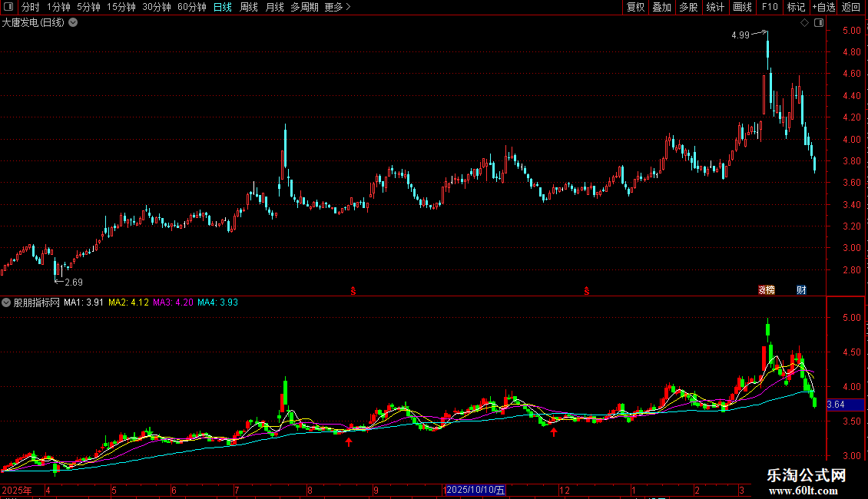868x499 pixels.
Task: Click the MA3: 4.20 value
Action: 174,302
